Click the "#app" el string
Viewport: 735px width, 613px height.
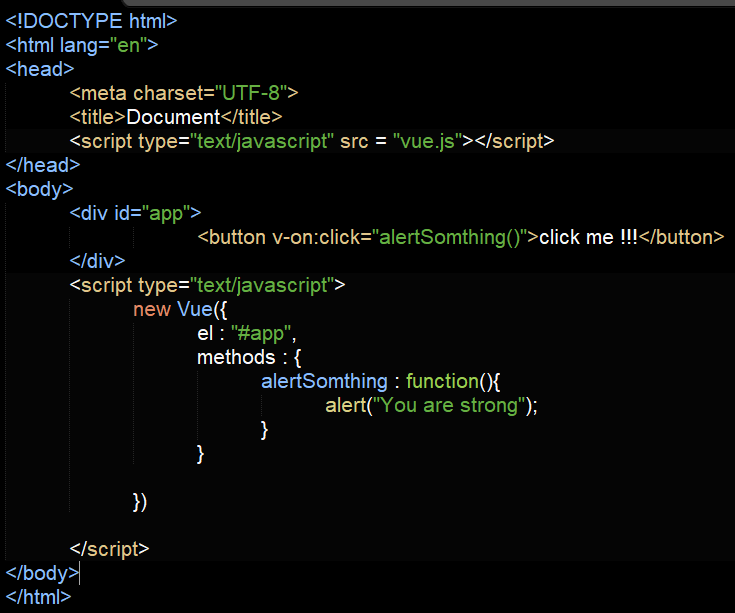pyautogui.click(x=261, y=334)
